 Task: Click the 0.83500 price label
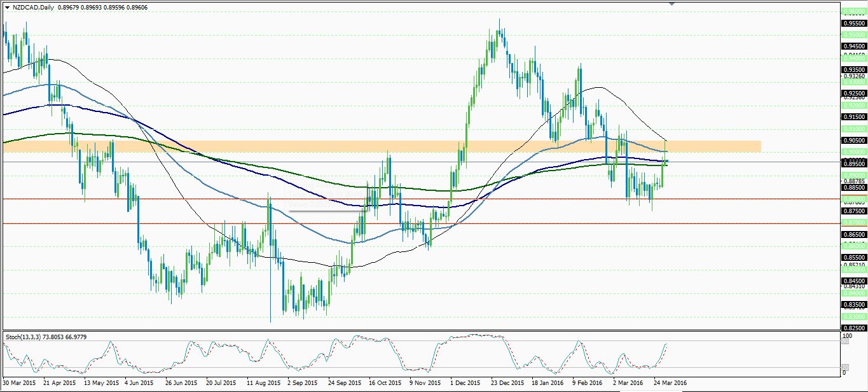tap(854, 305)
